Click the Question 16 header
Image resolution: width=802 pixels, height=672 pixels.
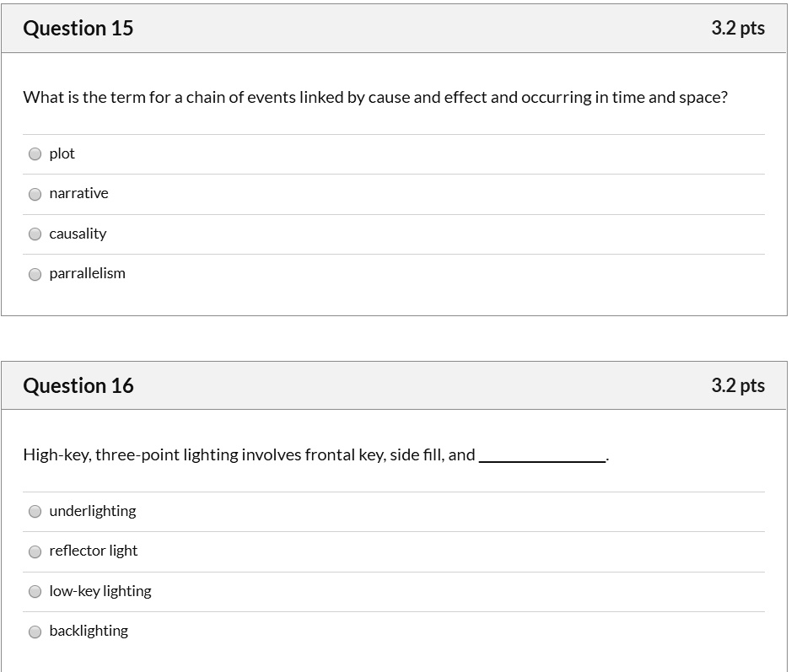click(78, 385)
